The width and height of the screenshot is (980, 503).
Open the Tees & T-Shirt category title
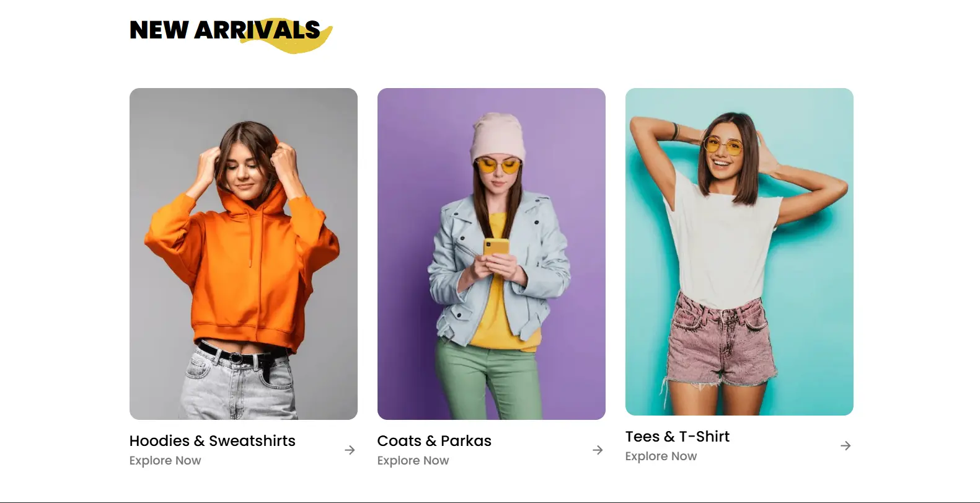coord(678,437)
